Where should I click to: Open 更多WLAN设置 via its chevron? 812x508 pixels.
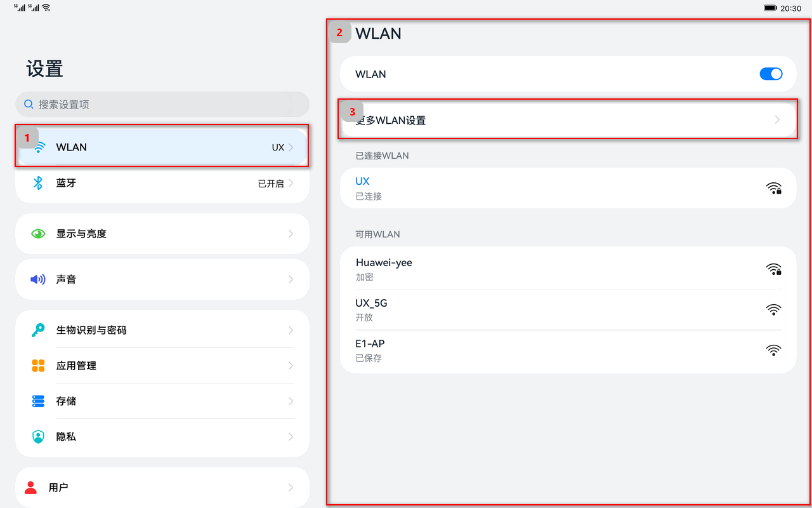point(778,119)
